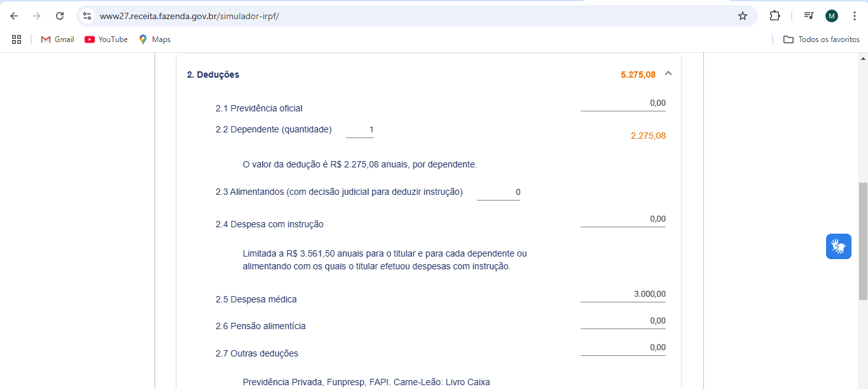
Task: Open YouTube from the bookmarks bar
Action: tap(106, 39)
